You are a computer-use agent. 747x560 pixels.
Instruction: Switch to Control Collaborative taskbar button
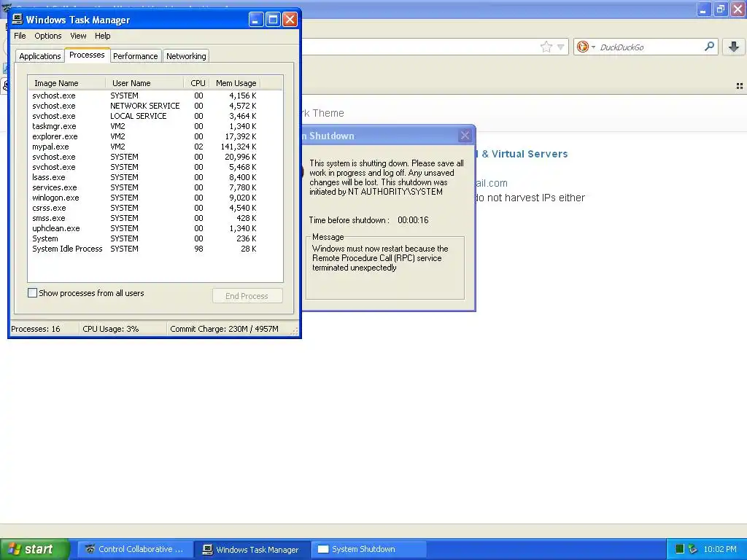(x=135, y=549)
